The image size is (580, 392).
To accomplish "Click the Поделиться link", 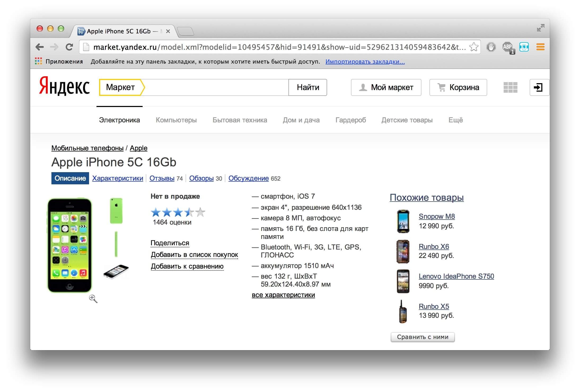I will click(170, 243).
